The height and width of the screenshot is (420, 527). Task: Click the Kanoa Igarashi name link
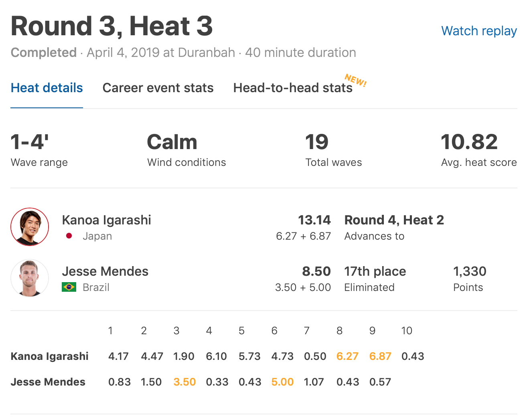pos(107,220)
